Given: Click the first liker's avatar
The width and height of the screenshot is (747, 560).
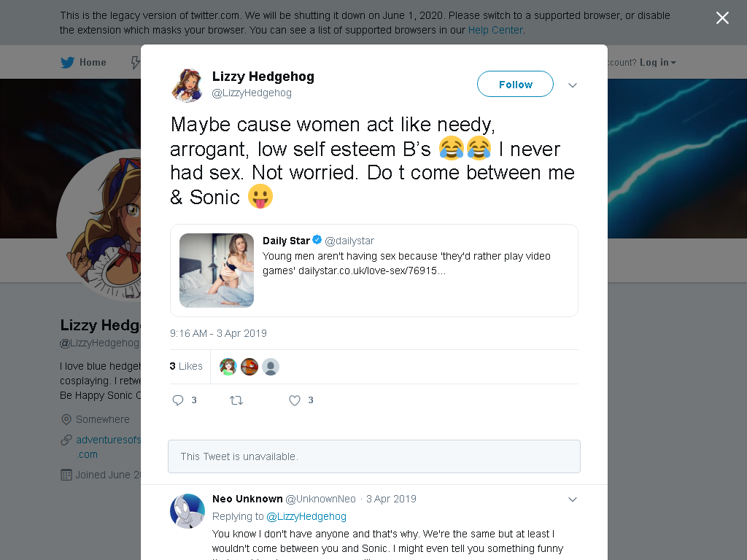Looking at the screenshot, I should click(x=228, y=367).
